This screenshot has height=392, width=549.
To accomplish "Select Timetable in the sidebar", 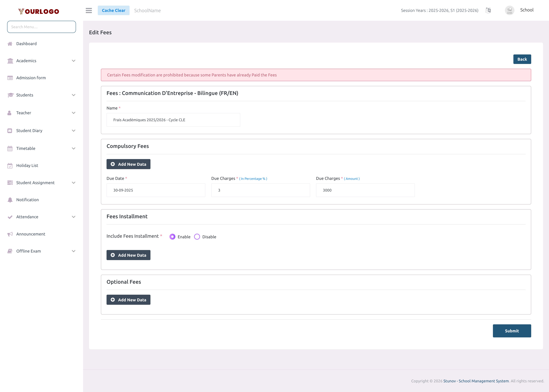I will pos(26,148).
